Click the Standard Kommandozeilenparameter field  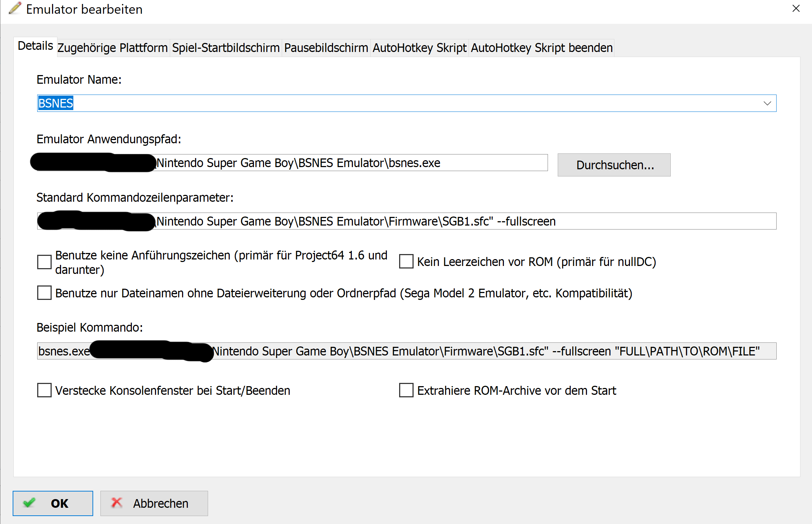click(407, 221)
